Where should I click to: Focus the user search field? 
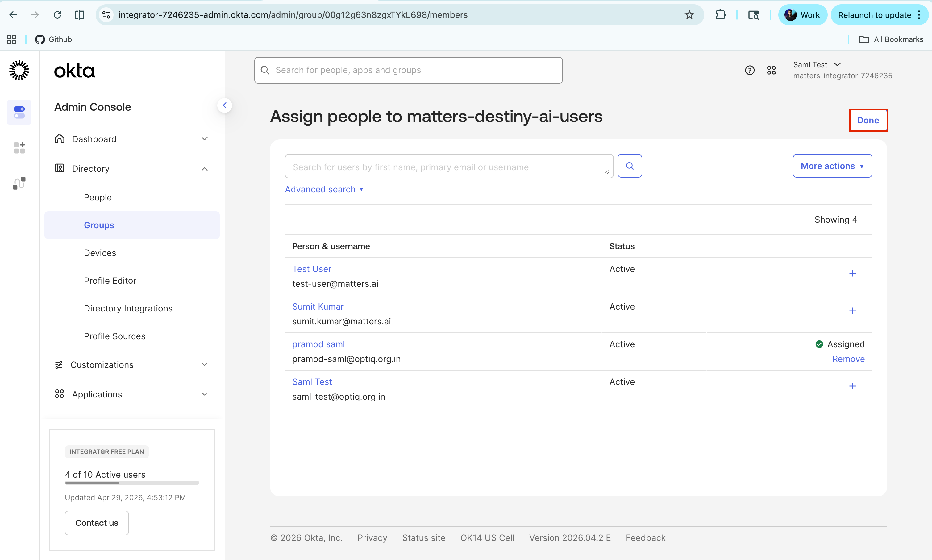pos(449,167)
